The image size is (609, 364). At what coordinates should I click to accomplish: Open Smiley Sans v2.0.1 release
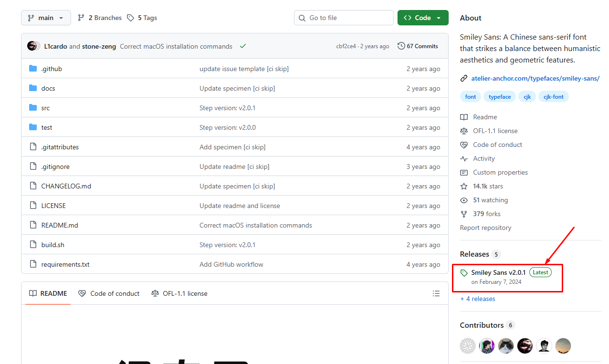point(498,272)
